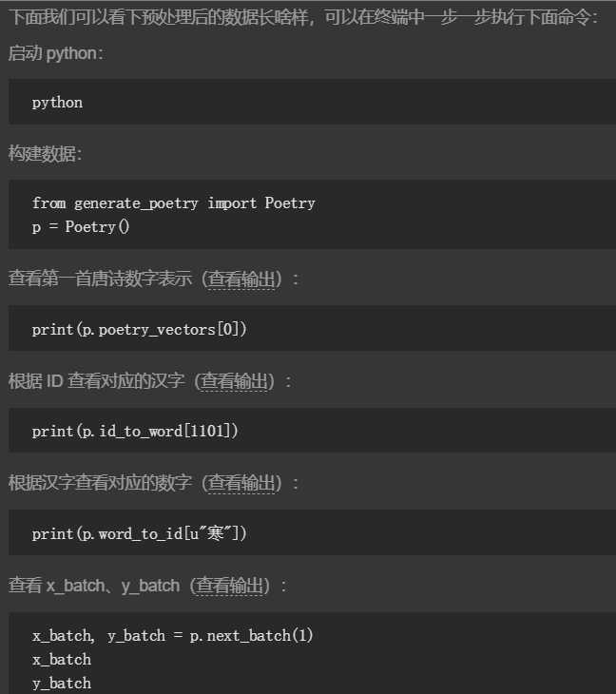Viewport: 616px width, 694px height.
Task: Click the standalone y_batch code line
Action: tap(62, 684)
